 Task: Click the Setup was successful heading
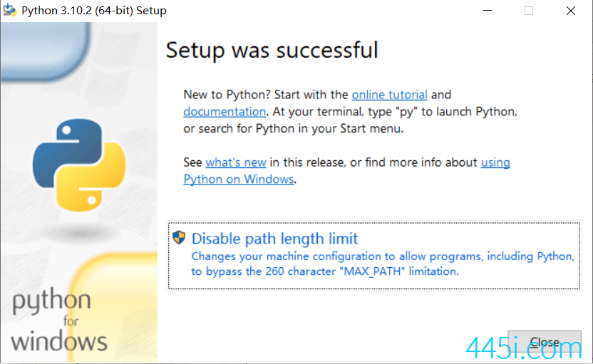(272, 51)
